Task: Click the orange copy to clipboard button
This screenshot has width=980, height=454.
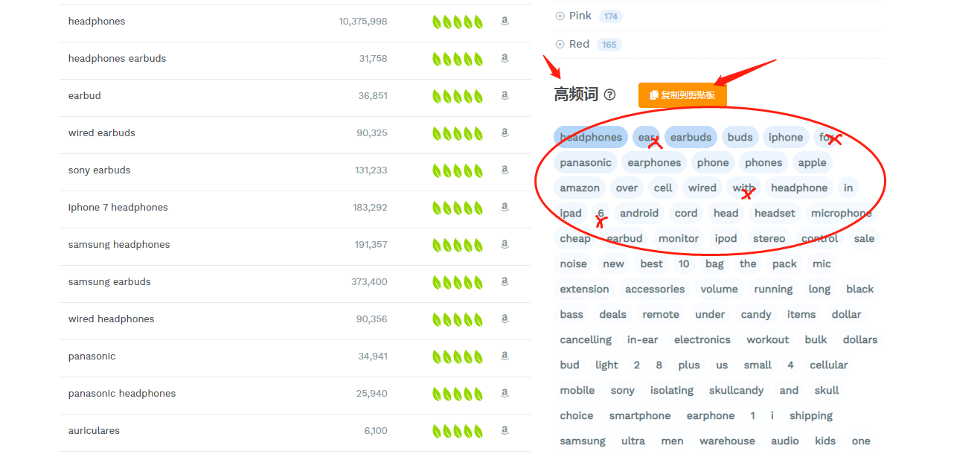Action: pyautogui.click(x=682, y=95)
